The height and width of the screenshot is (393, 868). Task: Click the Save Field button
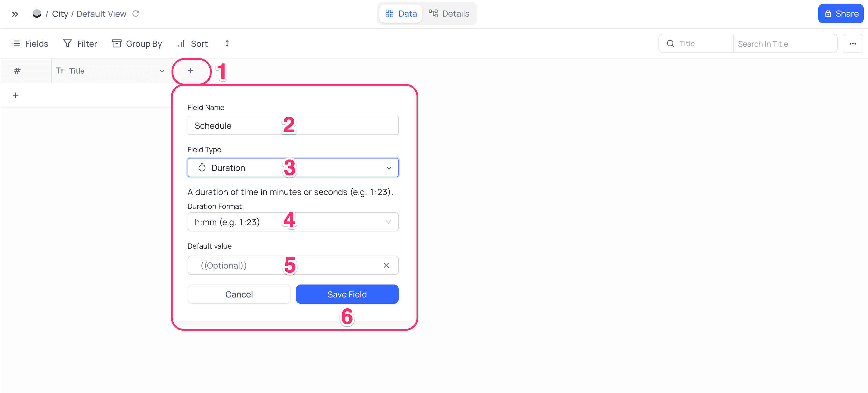tap(347, 294)
